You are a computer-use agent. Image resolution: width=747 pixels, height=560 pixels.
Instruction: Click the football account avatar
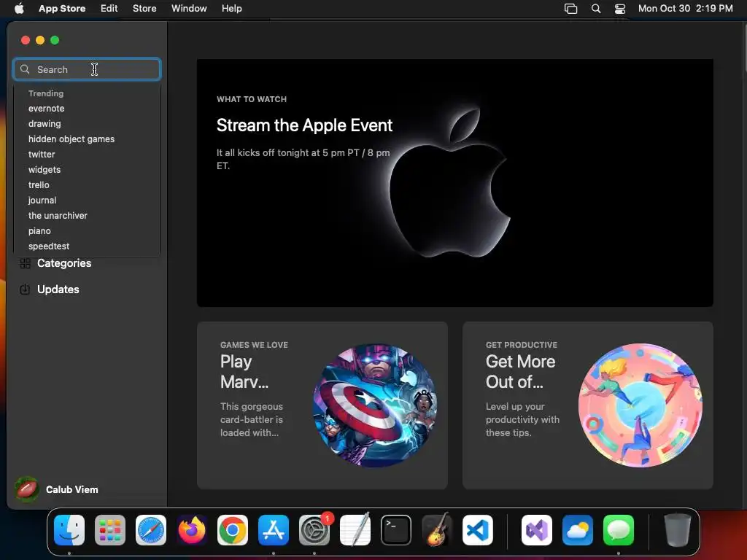(27, 489)
